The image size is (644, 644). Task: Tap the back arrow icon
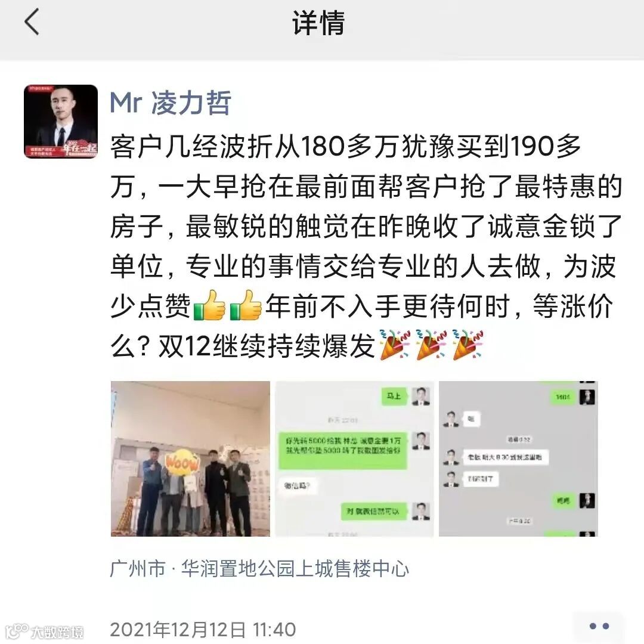point(32,21)
